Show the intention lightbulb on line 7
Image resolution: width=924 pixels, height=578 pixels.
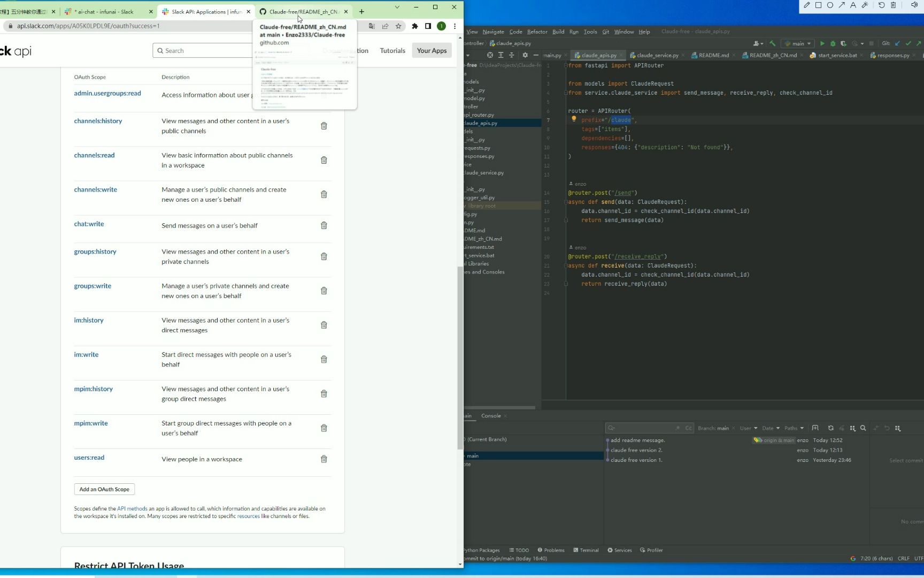(x=574, y=119)
